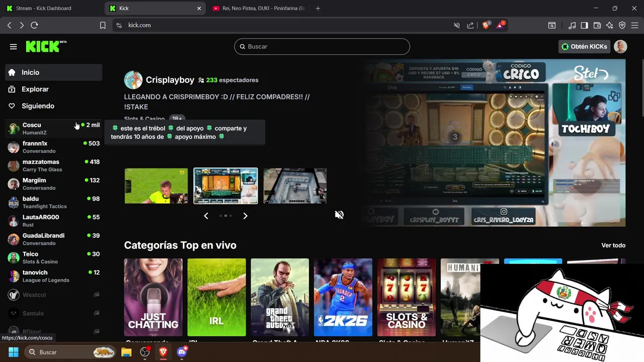This screenshot has width=644, height=362.
Task: Open offline Westcol channel
Action: [53, 295]
